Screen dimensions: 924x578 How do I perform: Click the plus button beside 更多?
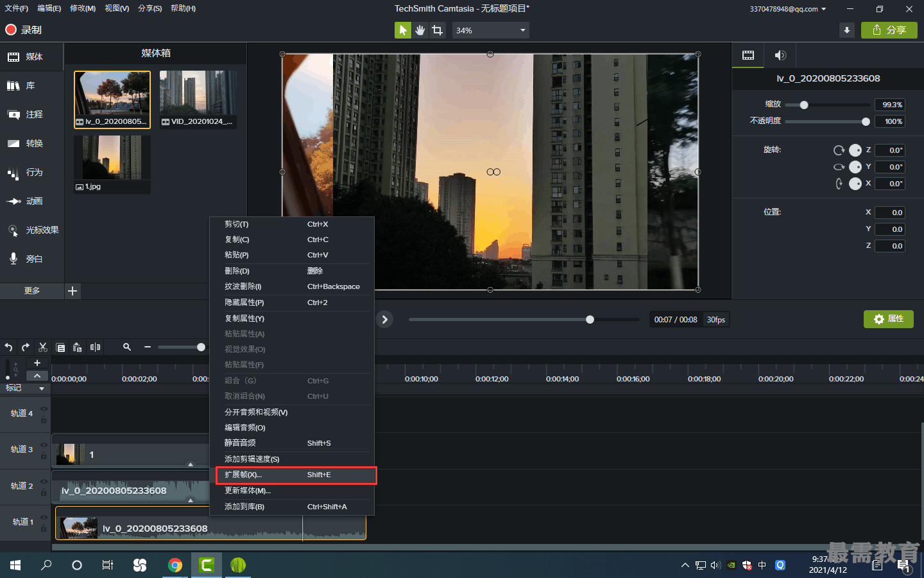[x=73, y=291]
